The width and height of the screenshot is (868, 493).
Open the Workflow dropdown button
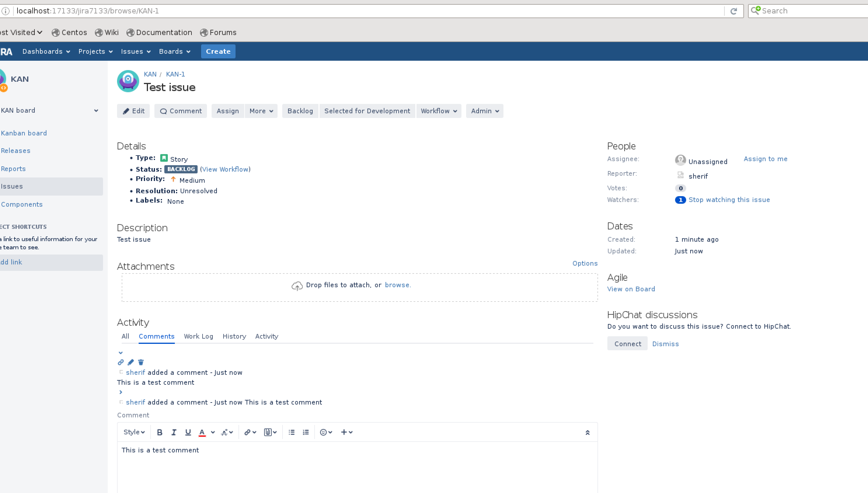pyautogui.click(x=438, y=111)
